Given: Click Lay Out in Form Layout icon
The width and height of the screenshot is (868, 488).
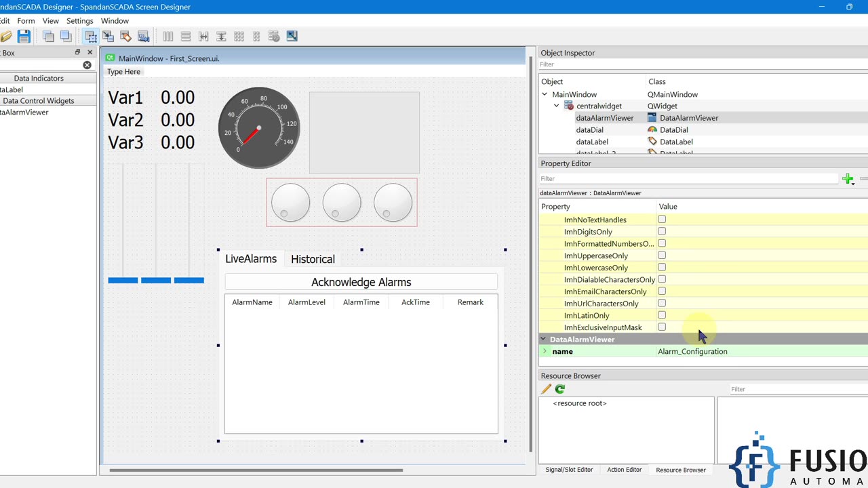Looking at the screenshot, I should point(256,36).
